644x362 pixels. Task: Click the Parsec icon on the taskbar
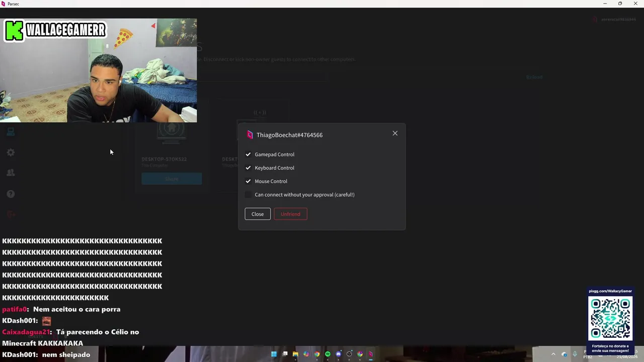(x=371, y=354)
